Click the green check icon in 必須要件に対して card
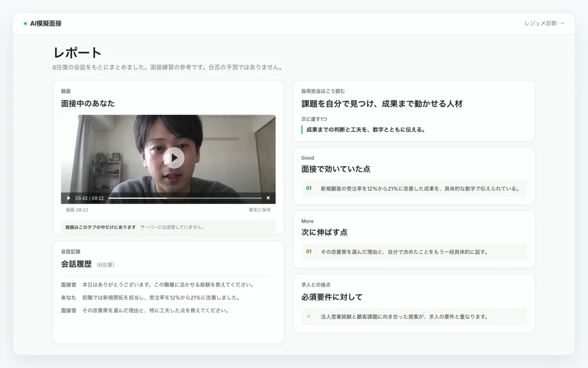588x368 pixels. 309,316
